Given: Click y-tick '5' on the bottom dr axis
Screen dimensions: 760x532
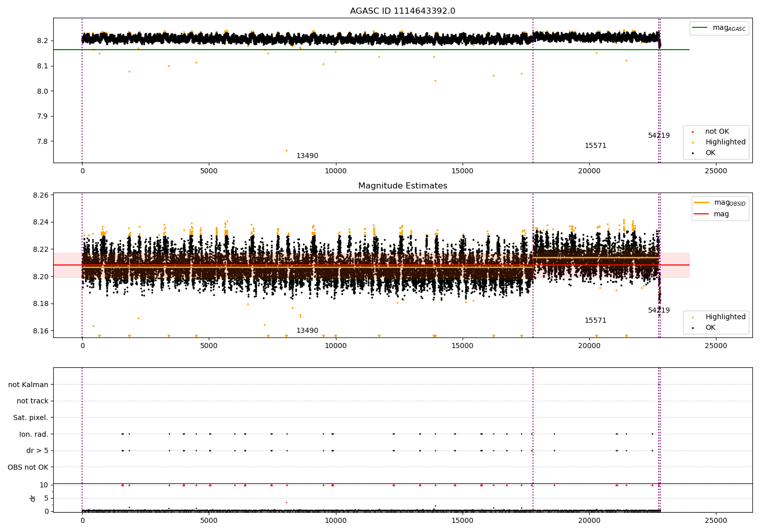Looking at the screenshot, I should [46, 499].
